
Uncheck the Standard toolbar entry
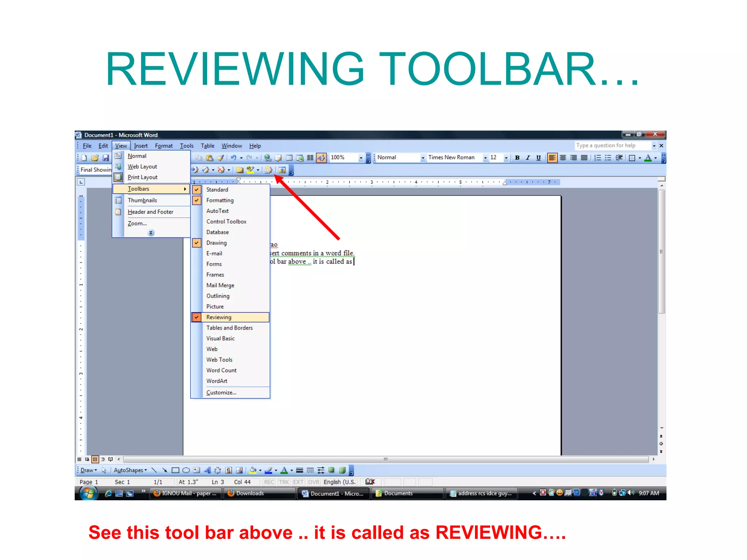231,190
